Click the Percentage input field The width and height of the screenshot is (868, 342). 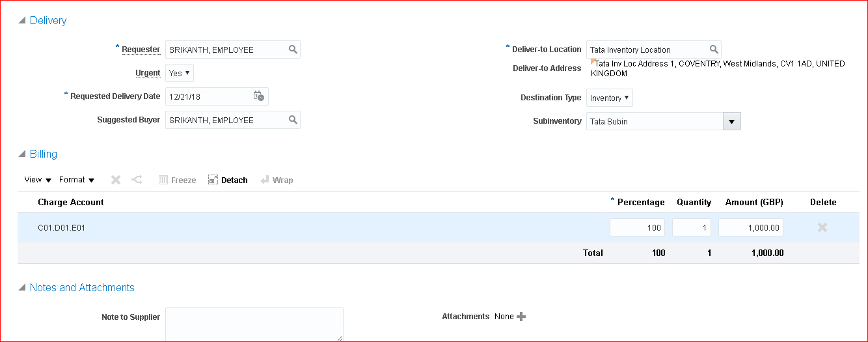point(636,227)
